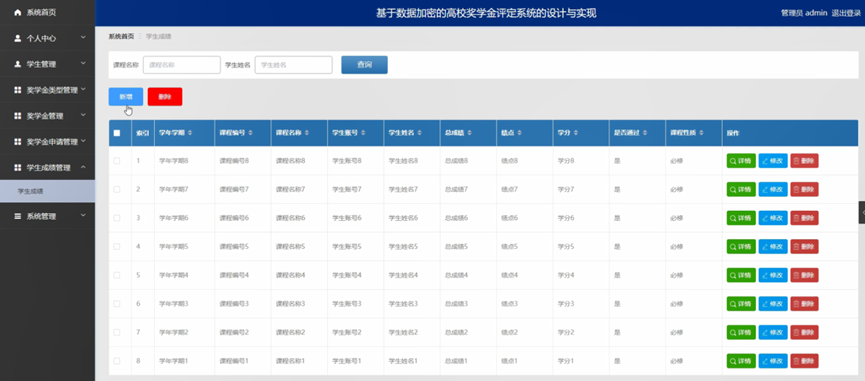Expand the 学生管理 sidebar menu chevron
The width and height of the screenshot is (865, 381).
point(83,63)
